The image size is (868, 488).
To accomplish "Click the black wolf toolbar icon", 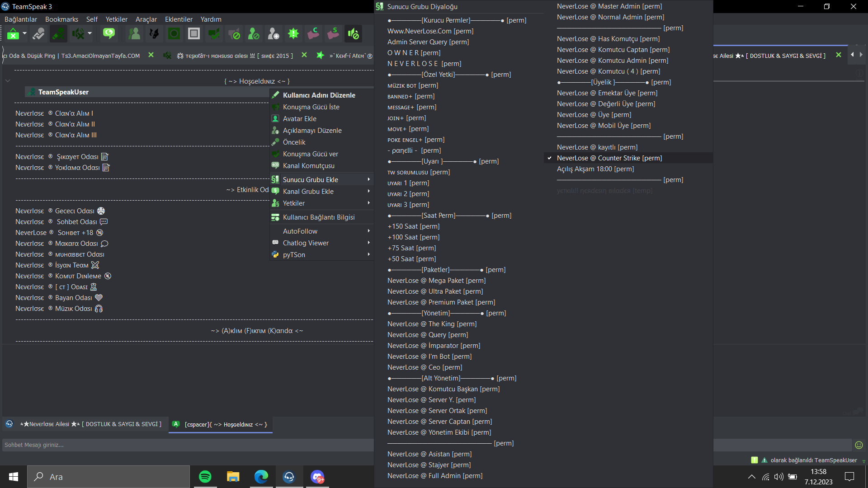I will (x=154, y=34).
